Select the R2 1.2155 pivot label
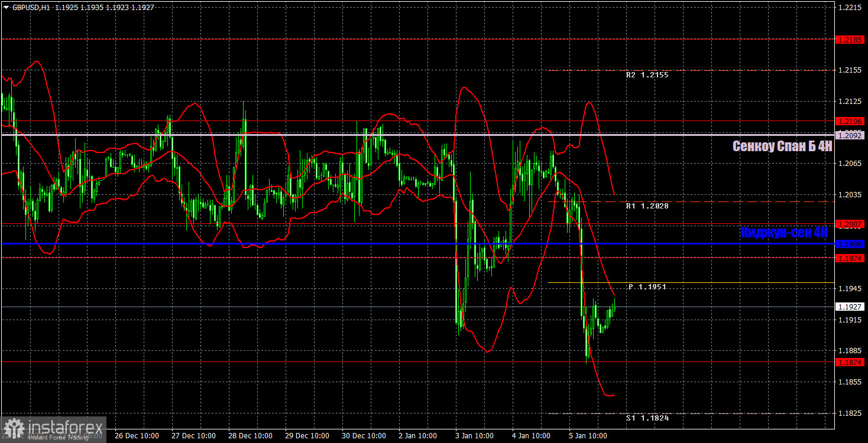Viewport: 868px width, 443px height. click(x=647, y=76)
